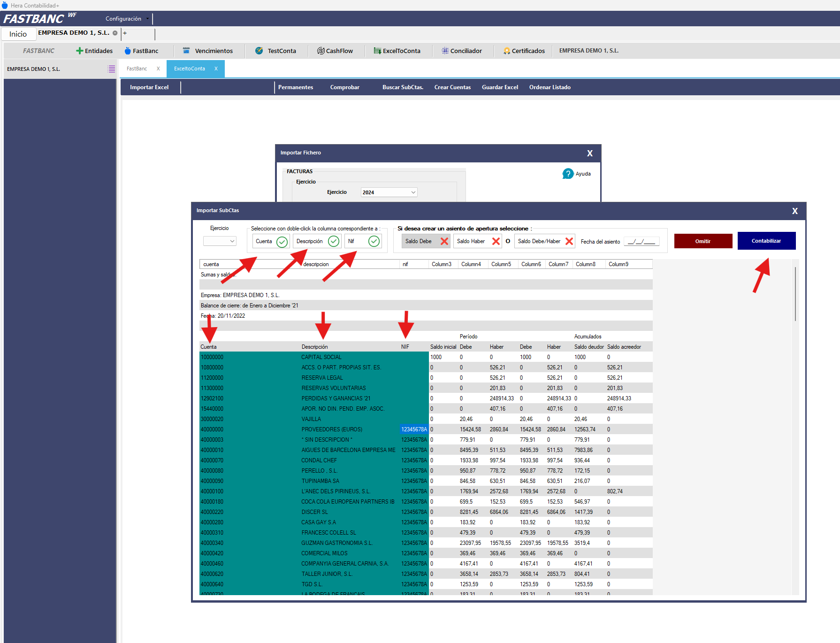Click the Ayuda help icon in Importar Fichero
The width and height of the screenshot is (840, 643).
568,174
